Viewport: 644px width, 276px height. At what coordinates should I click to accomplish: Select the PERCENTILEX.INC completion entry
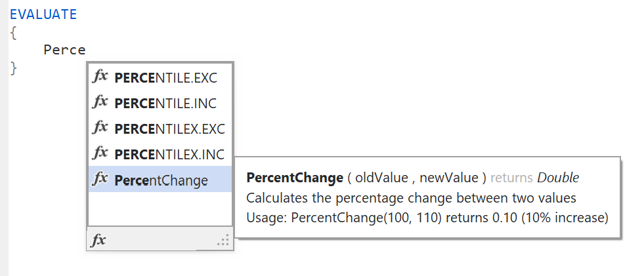(x=169, y=154)
